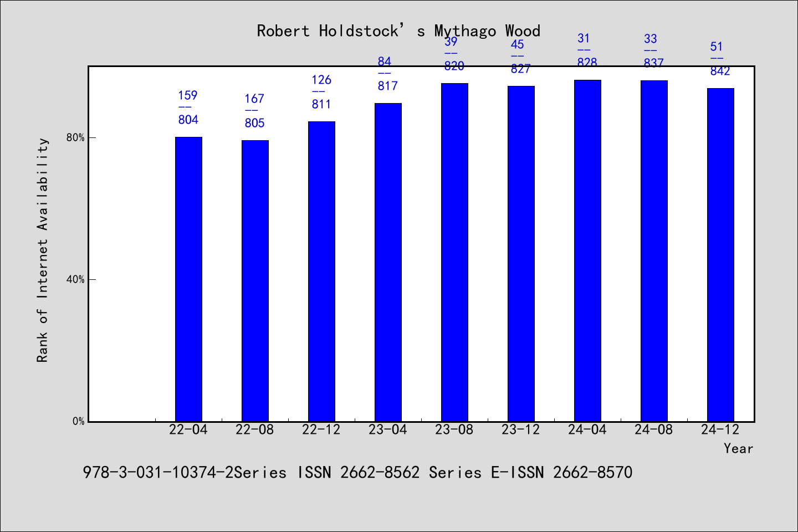The height and width of the screenshot is (532, 798).
Task: Select the 23-12 bar
Action: point(521,254)
